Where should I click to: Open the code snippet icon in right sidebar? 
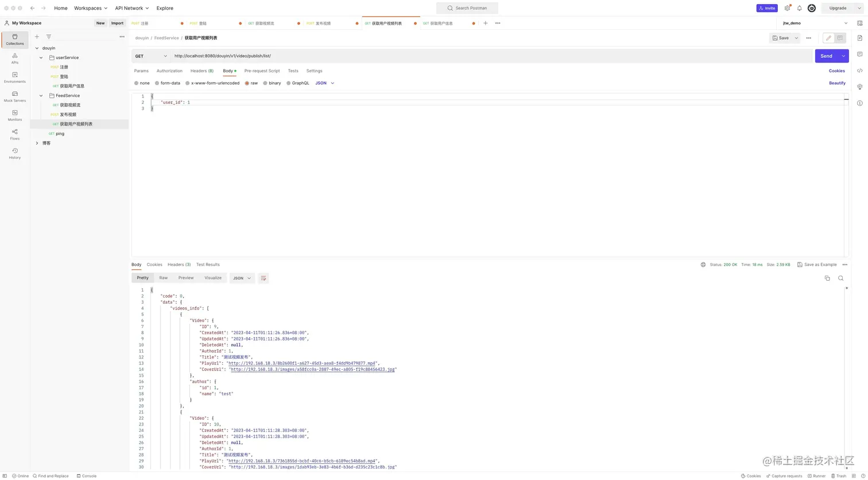tap(859, 71)
